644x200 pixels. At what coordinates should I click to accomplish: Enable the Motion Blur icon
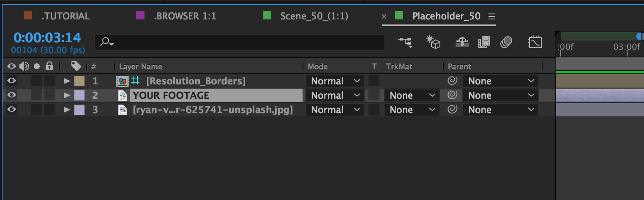click(x=506, y=42)
